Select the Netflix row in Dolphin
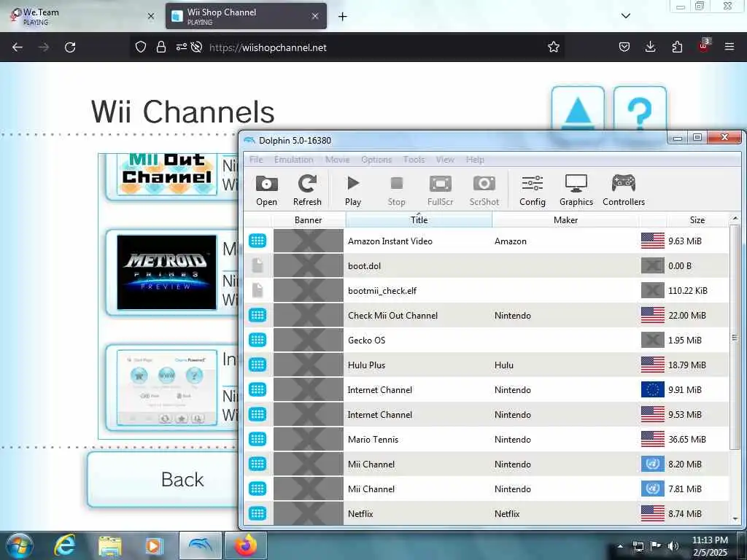Viewport: 747px width, 560px height. coord(487,513)
